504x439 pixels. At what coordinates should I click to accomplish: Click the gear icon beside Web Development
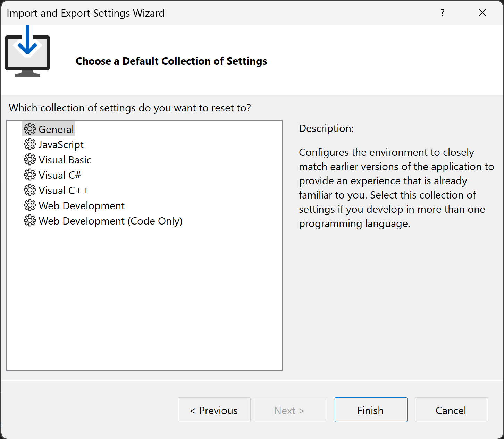click(30, 205)
